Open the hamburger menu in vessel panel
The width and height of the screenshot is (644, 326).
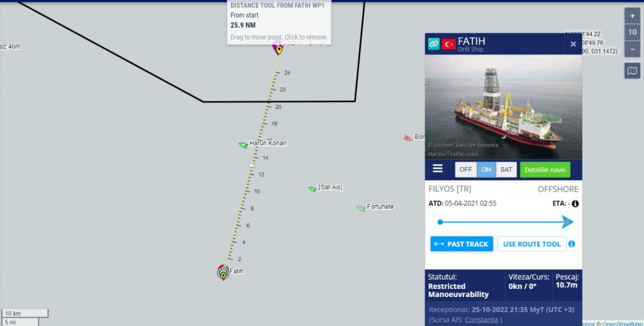pos(438,169)
